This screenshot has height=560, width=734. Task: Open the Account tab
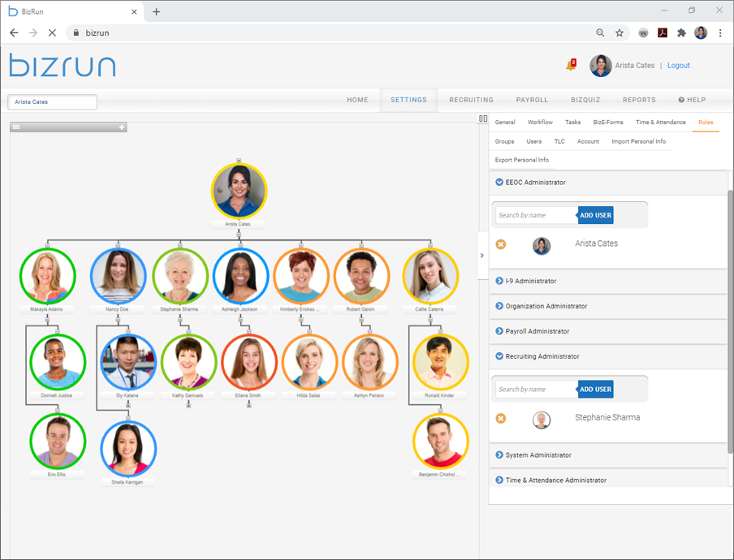[588, 141]
